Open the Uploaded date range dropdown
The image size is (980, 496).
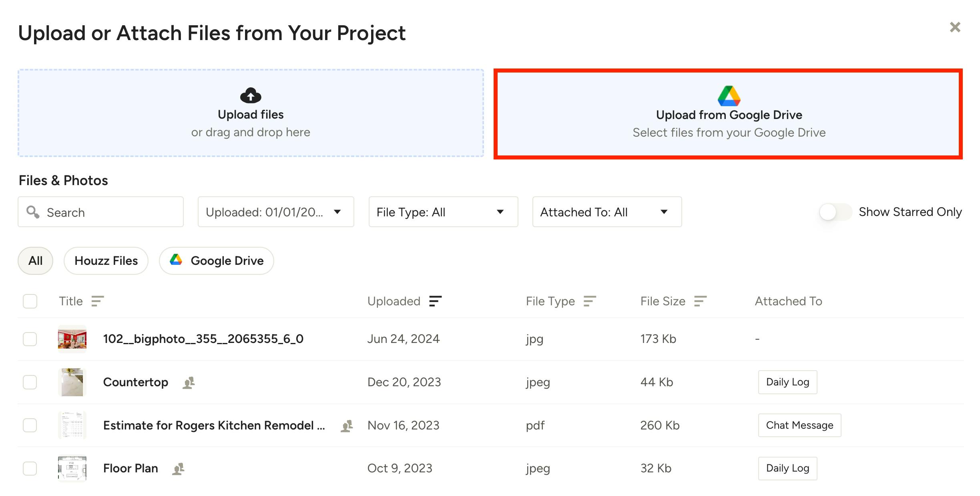[275, 212]
